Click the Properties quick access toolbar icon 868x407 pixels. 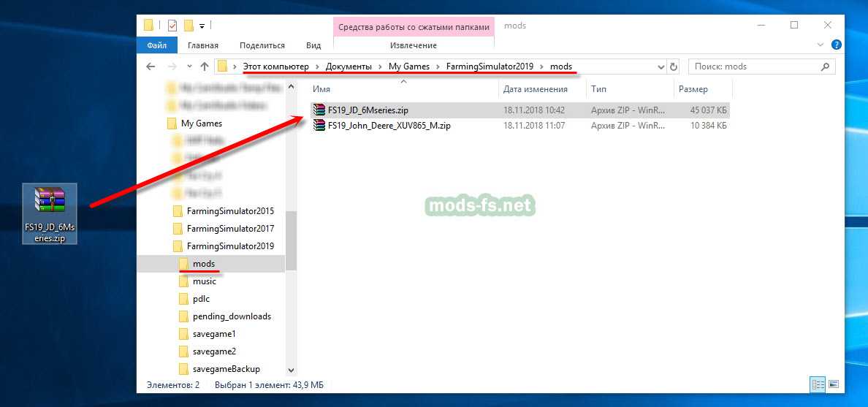172,26
